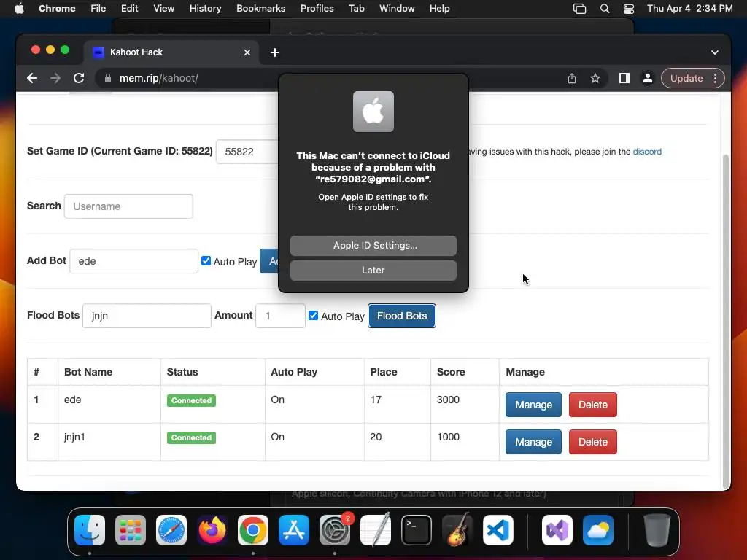Open Chrome profile icon
Screen dimensions: 747x560
[x=648, y=78]
